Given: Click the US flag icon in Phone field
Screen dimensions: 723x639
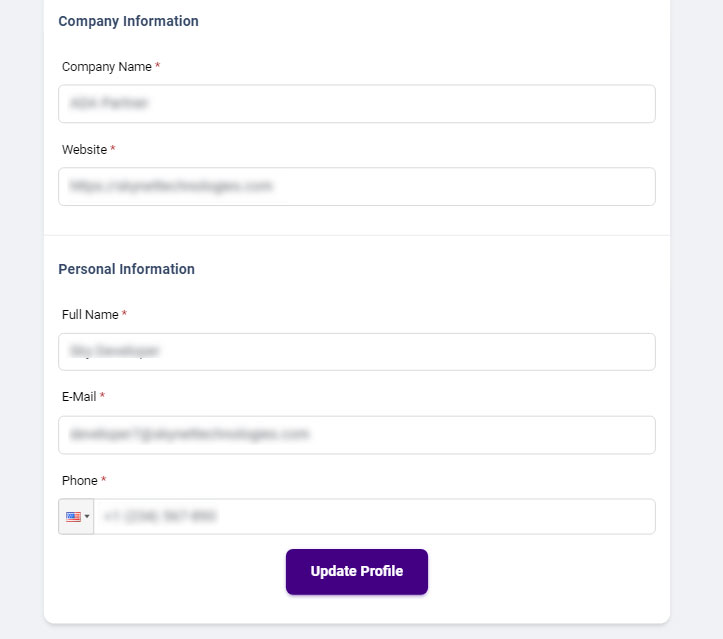Looking at the screenshot, I should coord(73,517).
